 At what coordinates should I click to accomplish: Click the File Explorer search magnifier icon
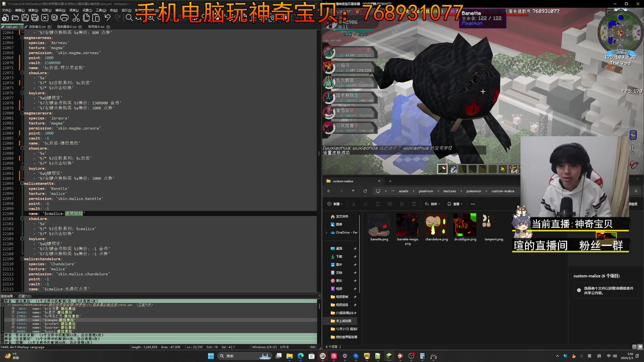(636, 191)
